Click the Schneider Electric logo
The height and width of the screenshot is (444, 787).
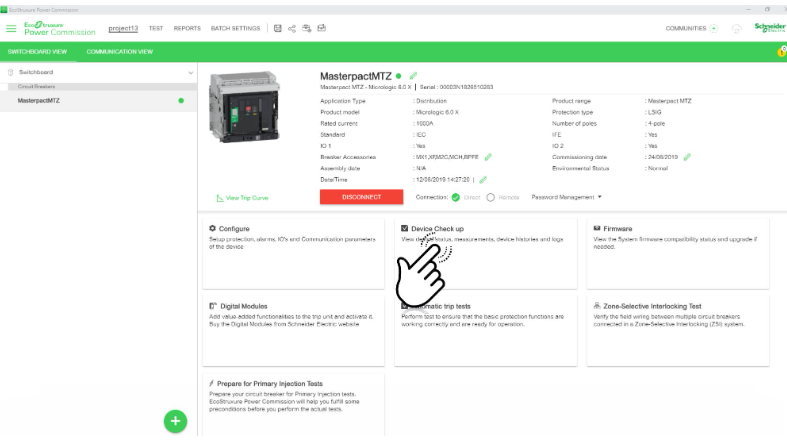click(x=770, y=28)
